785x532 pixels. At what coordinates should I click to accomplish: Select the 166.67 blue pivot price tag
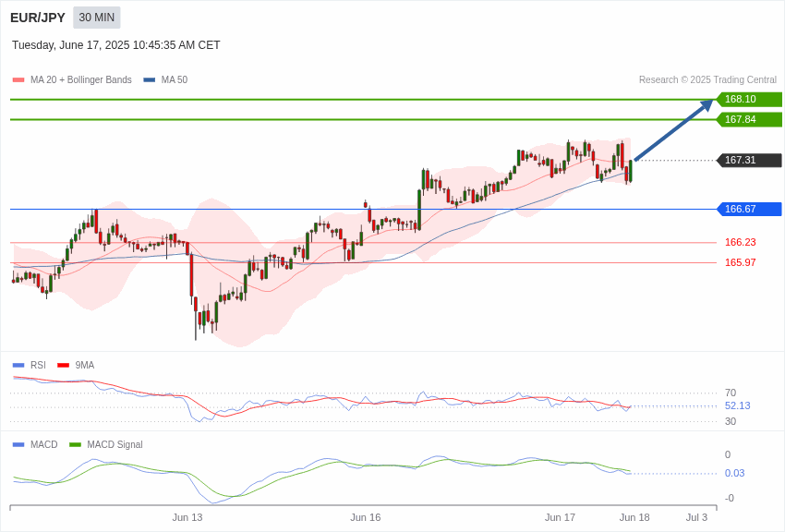(749, 209)
